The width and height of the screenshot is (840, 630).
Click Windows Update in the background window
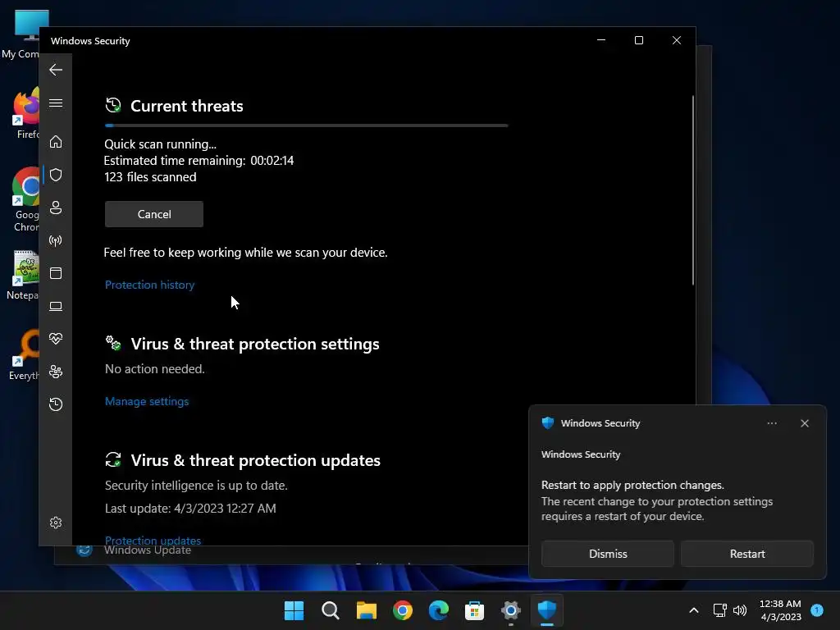tap(148, 550)
